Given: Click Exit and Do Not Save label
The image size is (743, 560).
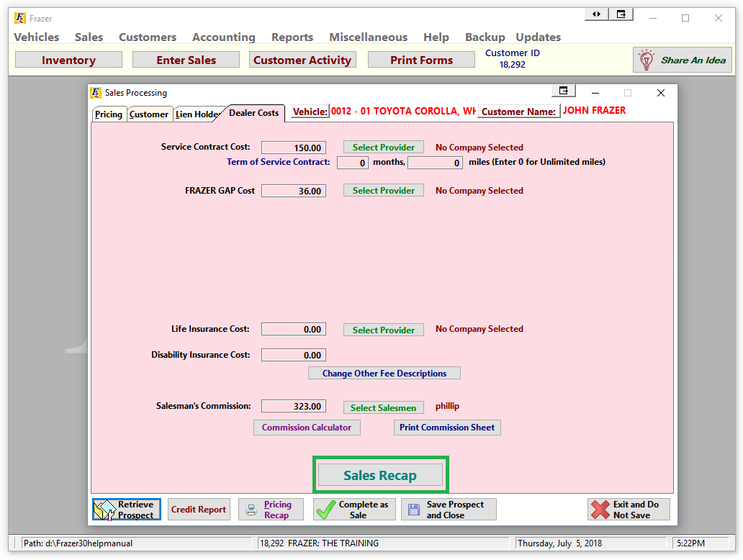Looking at the screenshot, I should 636,510.
